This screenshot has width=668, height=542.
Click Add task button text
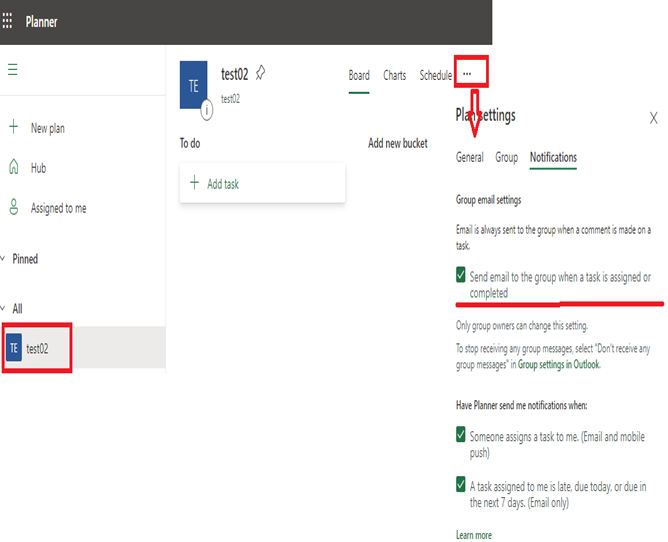pos(223,184)
